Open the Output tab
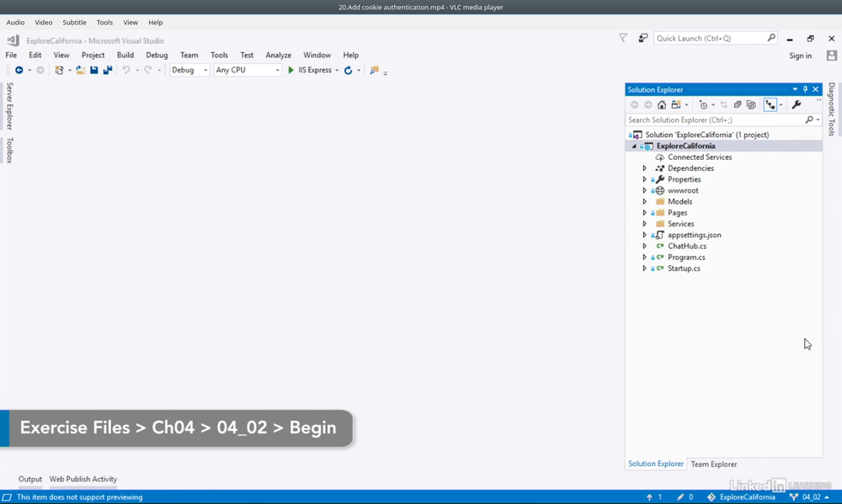 pos(30,480)
